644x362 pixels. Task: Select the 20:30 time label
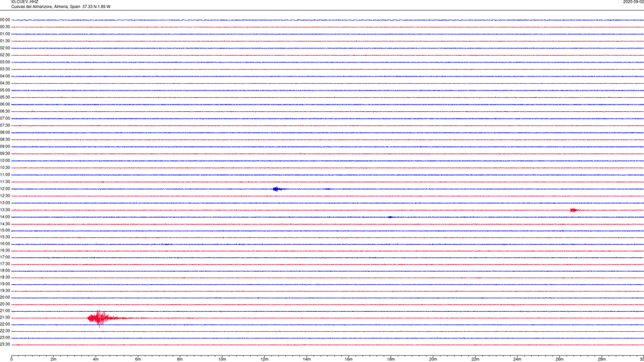5,304
